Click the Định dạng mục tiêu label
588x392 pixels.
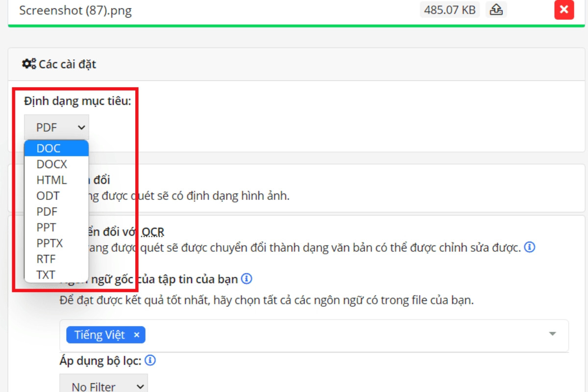click(77, 101)
